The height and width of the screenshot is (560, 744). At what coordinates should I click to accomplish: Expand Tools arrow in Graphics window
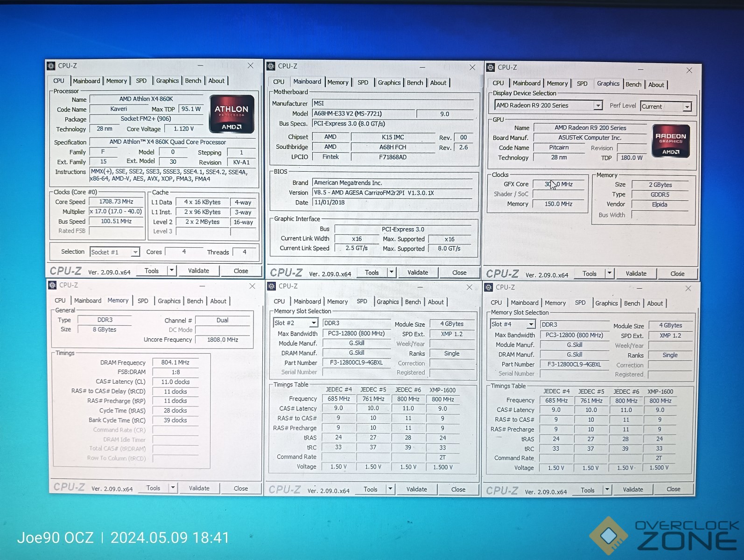click(x=609, y=273)
